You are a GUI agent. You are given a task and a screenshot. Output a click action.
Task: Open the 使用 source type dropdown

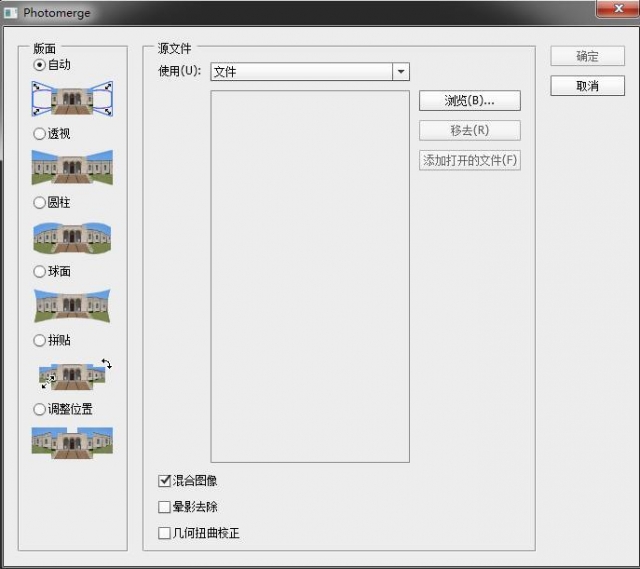310,72
